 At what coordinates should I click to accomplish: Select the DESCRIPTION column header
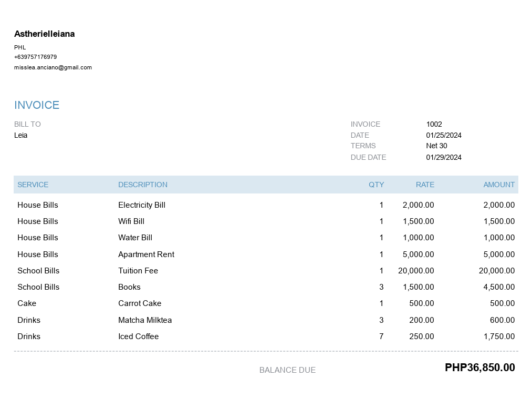(x=143, y=185)
